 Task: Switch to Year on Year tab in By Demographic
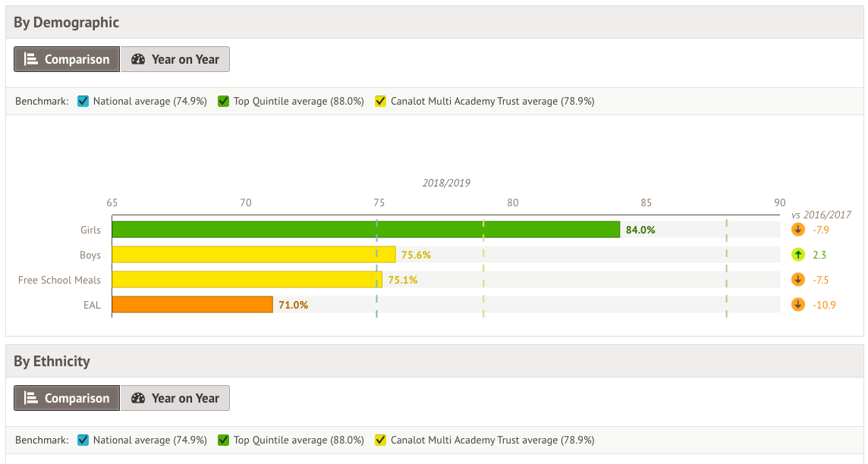coord(175,59)
